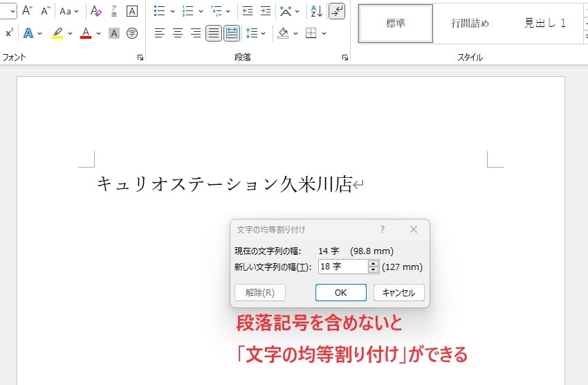588x385 pixels.
Task: Center align text
Action: pos(178,33)
